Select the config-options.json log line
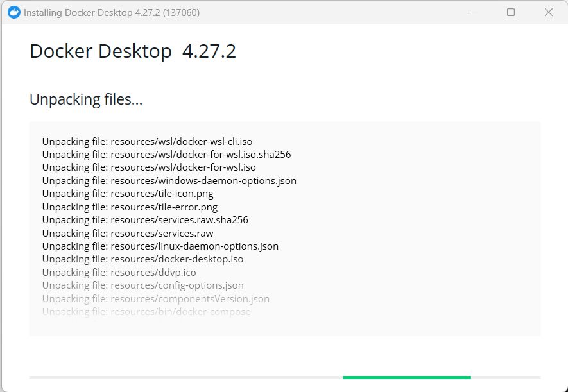568x392 pixels. click(x=142, y=285)
